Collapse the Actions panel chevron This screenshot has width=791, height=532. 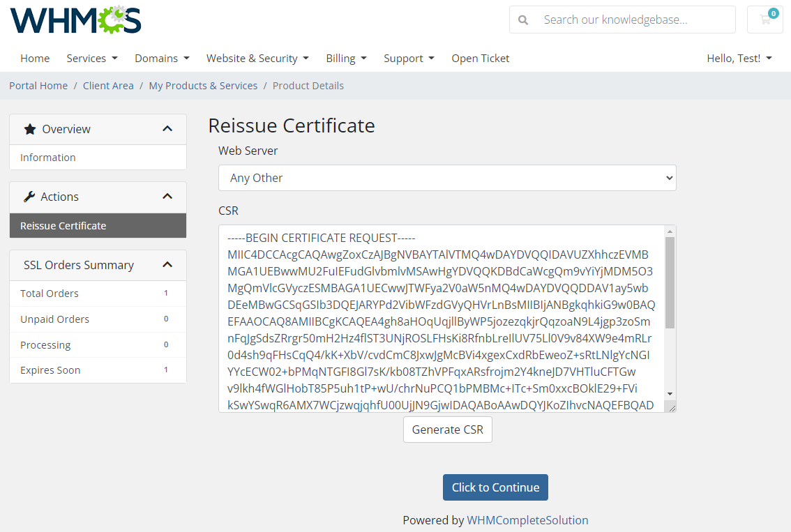(167, 196)
